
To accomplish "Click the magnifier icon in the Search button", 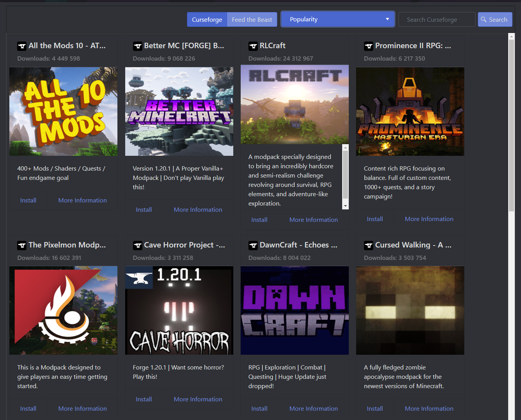I will [484, 19].
